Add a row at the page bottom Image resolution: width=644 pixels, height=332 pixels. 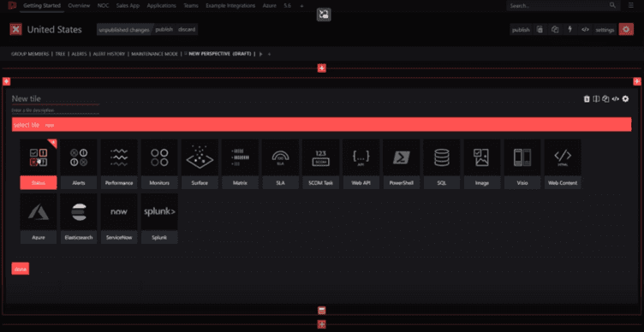point(322,324)
